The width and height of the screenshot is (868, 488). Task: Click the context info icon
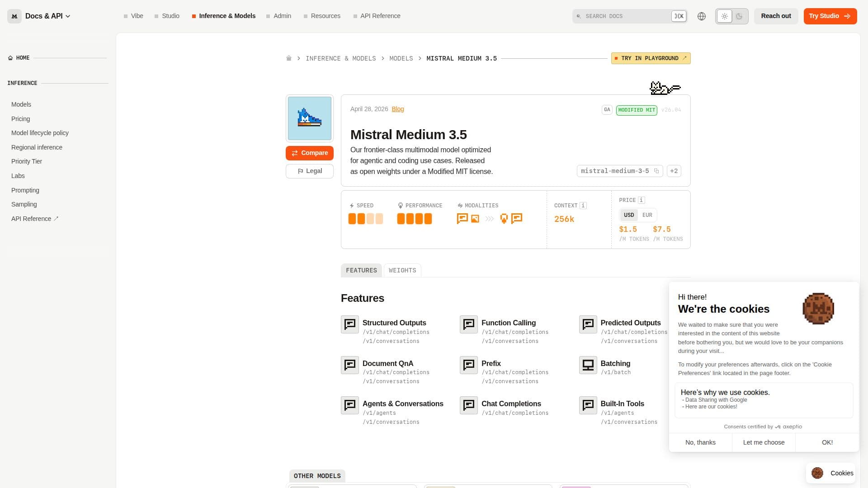583,206
